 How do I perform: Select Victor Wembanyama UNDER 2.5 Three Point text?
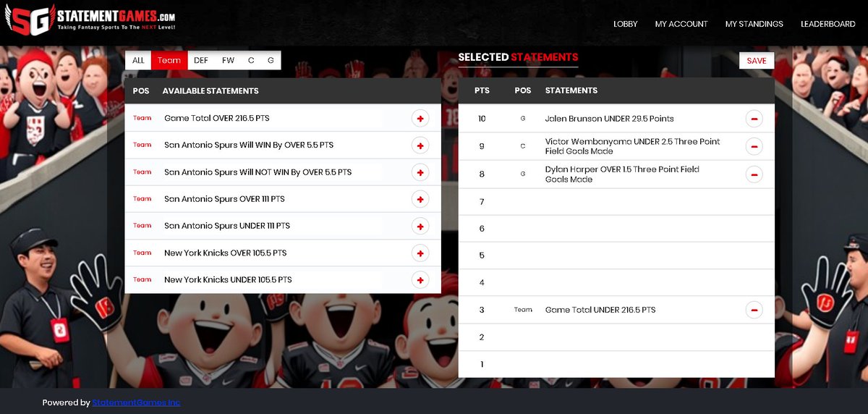point(632,146)
